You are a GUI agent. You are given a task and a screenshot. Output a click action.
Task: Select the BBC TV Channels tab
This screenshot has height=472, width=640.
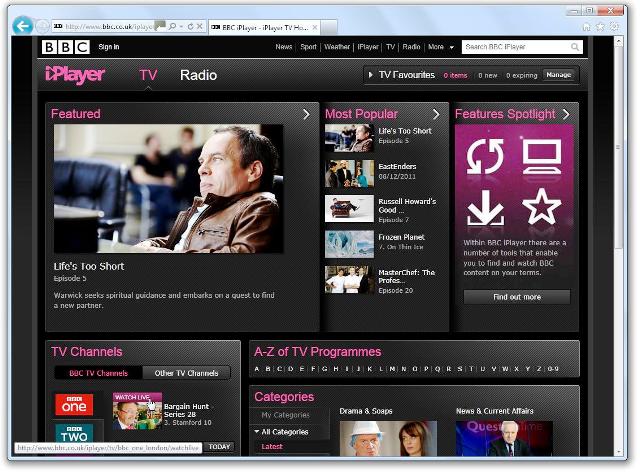pyautogui.click(x=98, y=373)
